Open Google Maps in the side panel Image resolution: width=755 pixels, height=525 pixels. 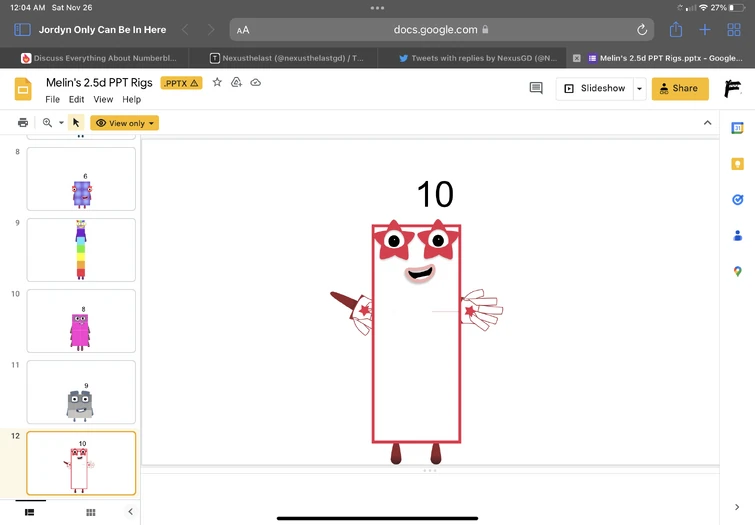(738, 271)
